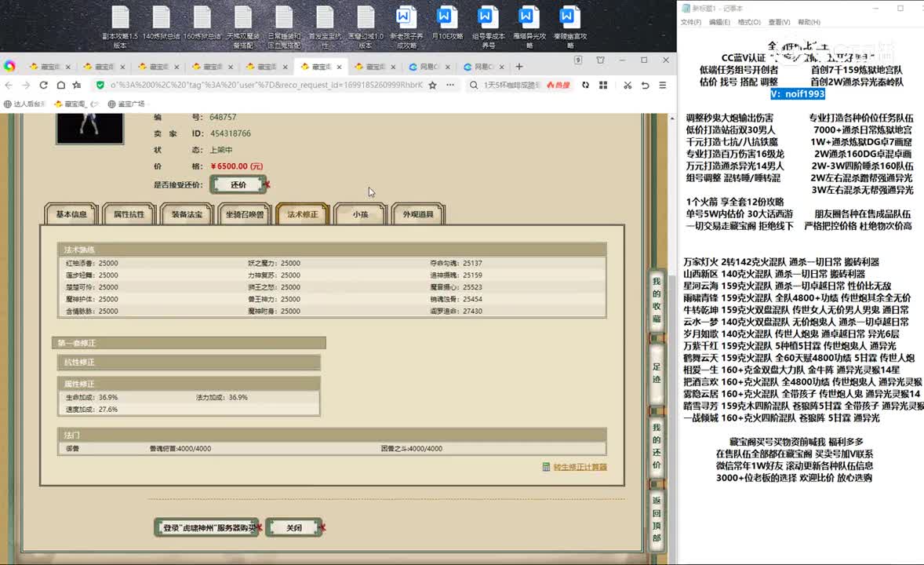Screen dimensions: 924x565
Task: Open the browser extensions grid icon
Action: 603,85
